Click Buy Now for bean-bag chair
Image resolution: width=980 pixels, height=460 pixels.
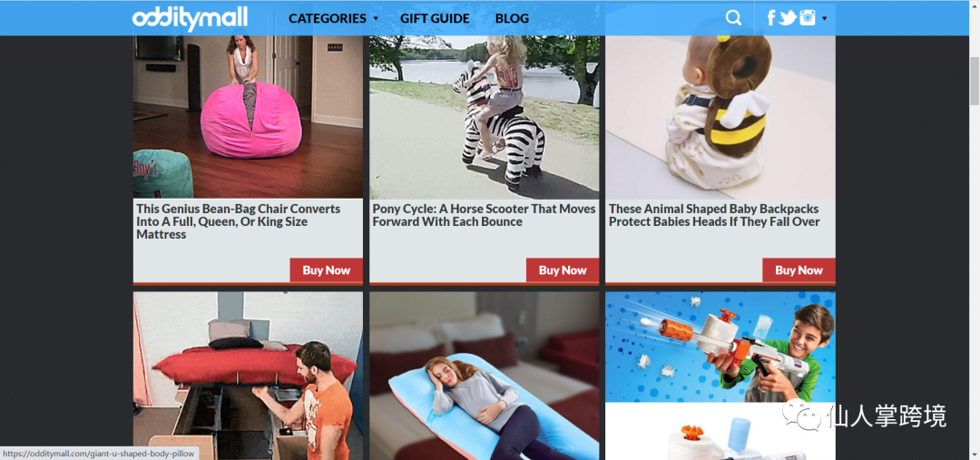coord(327,270)
